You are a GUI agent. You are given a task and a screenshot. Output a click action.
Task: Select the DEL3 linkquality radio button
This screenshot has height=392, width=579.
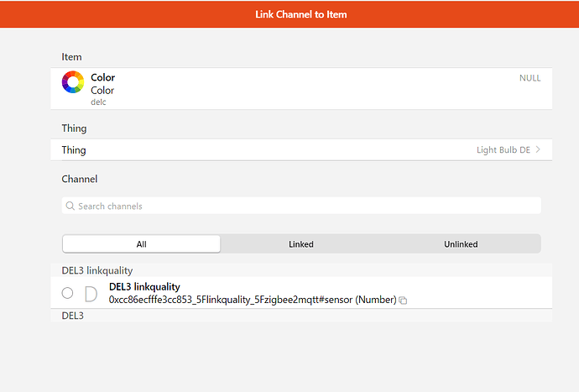tap(68, 293)
